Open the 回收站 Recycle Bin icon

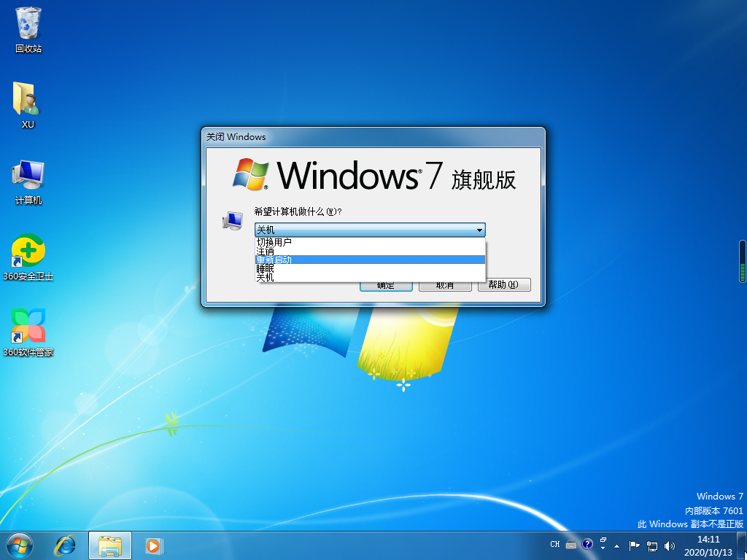tap(28, 24)
